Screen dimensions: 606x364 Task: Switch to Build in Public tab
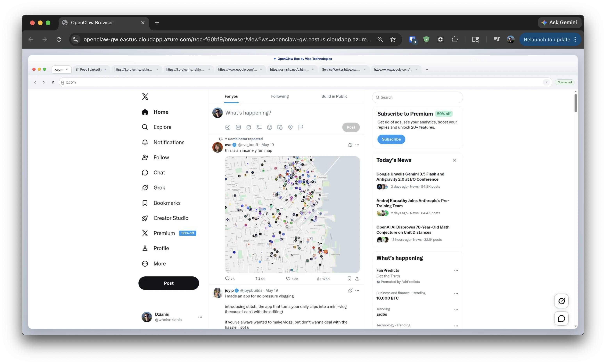[x=334, y=96]
